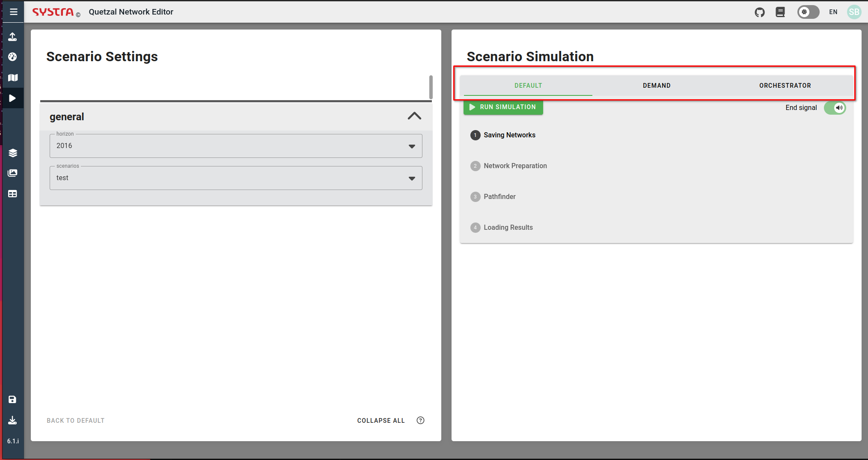The image size is (868, 460).
Task: Open the import/upload page icon
Action: click(x=13, y=37)
